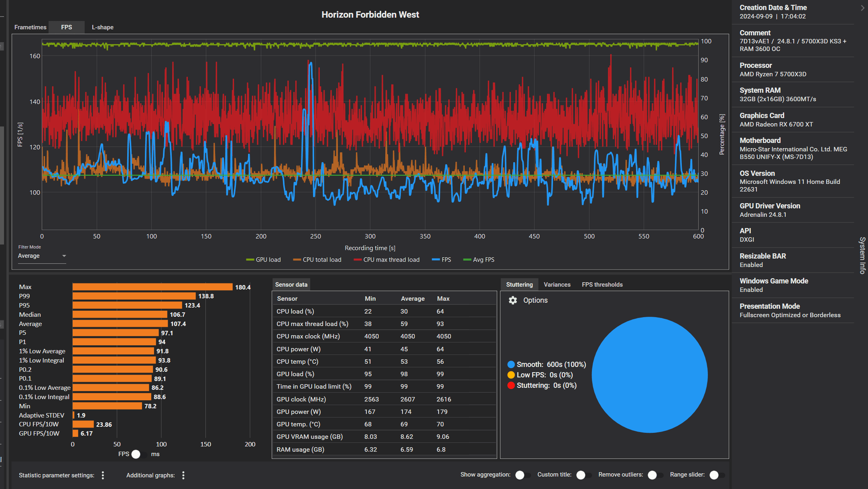This screenshot has height=489, width=868.
Task: Click the CPU max thread load legend marker
Action: coord(358,260)
